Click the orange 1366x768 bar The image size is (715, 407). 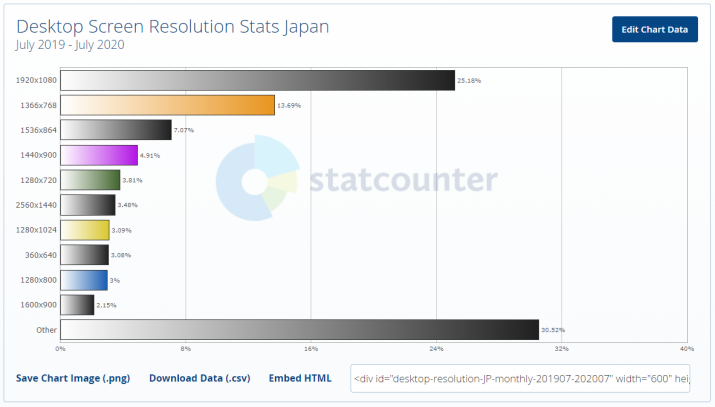(167, 105)
